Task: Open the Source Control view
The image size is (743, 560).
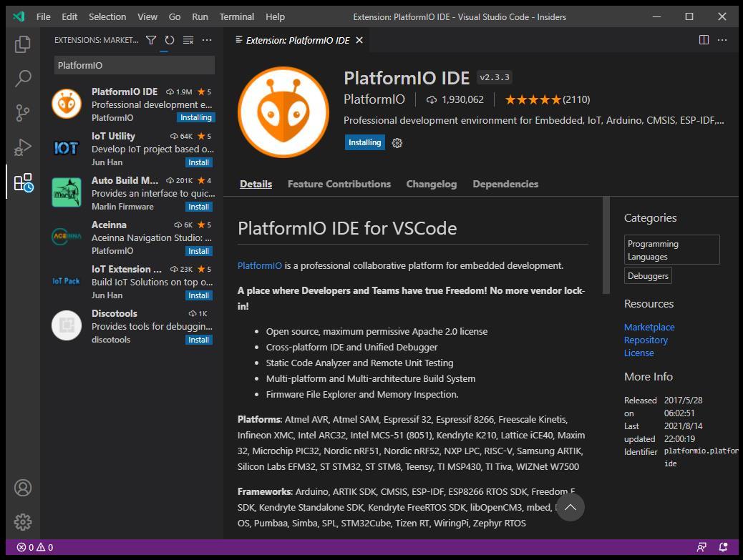Action: tap(23, 113)
